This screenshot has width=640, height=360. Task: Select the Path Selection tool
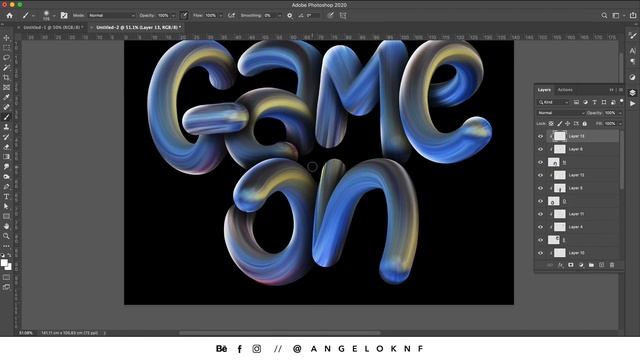pos(6,206)
